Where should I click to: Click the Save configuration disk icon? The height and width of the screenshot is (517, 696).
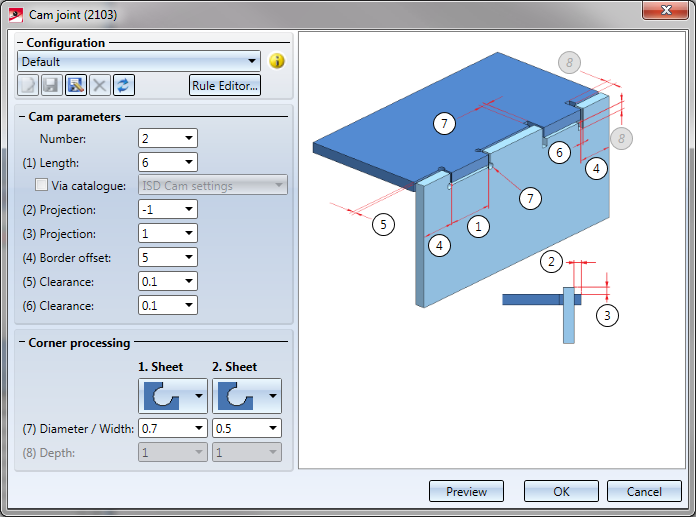point(51,85)
